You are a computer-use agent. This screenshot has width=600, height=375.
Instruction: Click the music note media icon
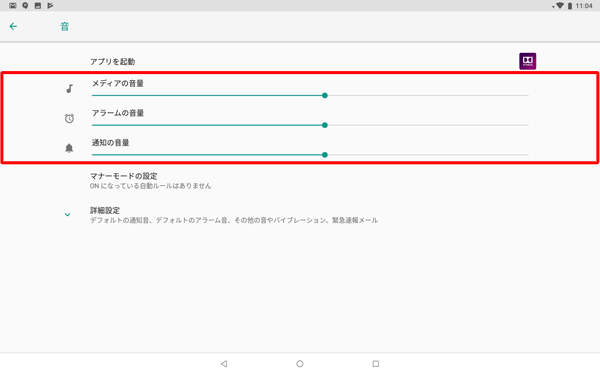[69, 89]
